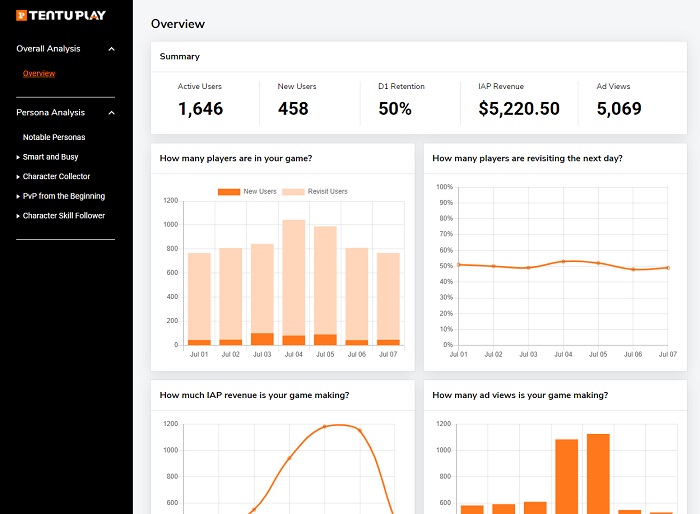Click the Jul 07 bar in players chart
This screenshot has height=514, width=700.
[388, 299]
